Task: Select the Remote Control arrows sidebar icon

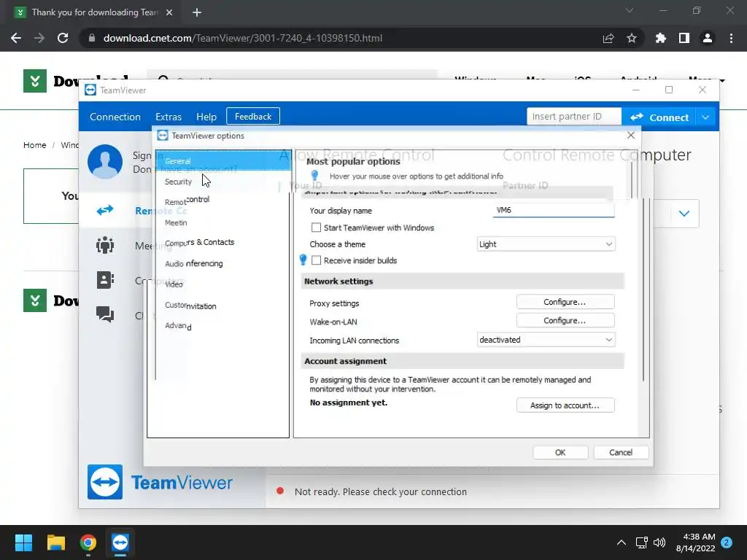Action: (105, 210)
